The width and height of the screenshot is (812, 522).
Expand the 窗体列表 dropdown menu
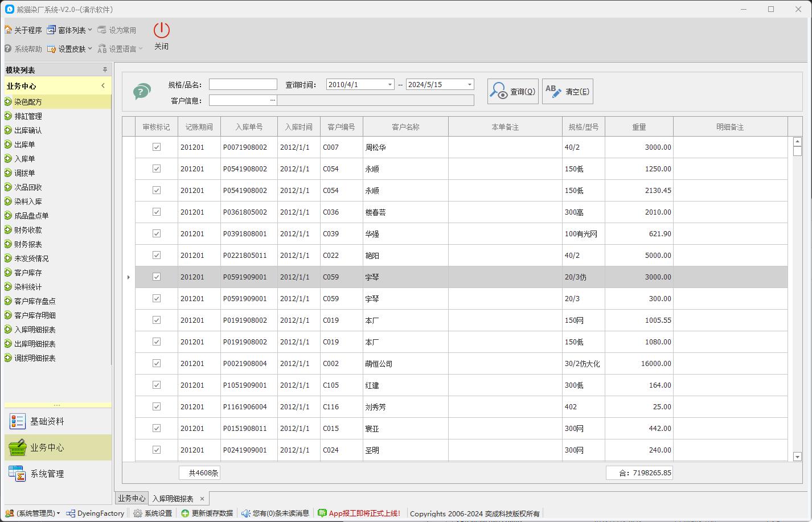tap(90, 30)
